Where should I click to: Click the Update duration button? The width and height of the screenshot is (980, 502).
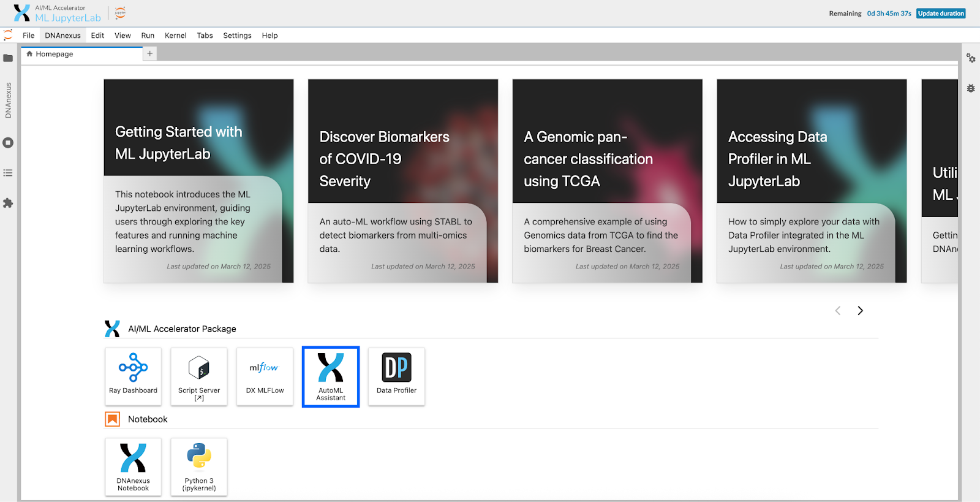click(x=941, y=13)
